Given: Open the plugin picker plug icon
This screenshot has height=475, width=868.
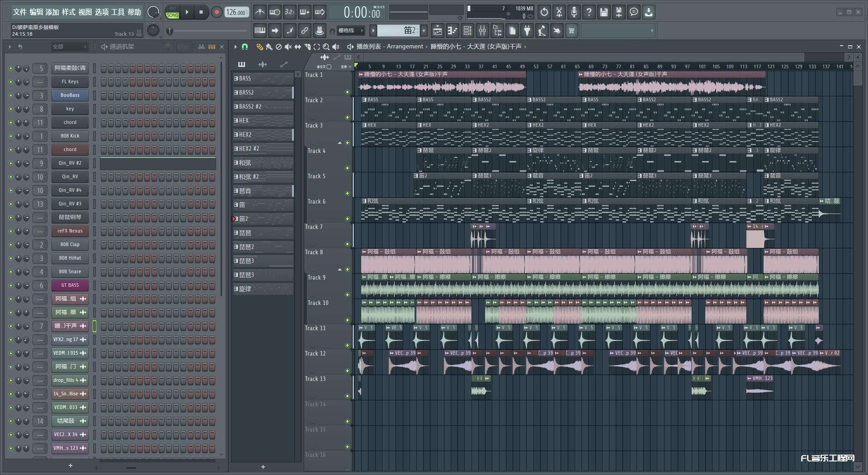Looking at the screenshot, I should pos(527,31).
